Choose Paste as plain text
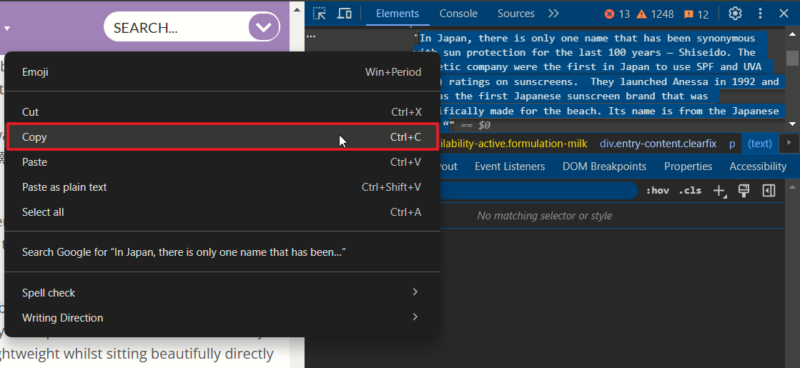This screenshot has height=368, width=800. click(x=222, y=187)
